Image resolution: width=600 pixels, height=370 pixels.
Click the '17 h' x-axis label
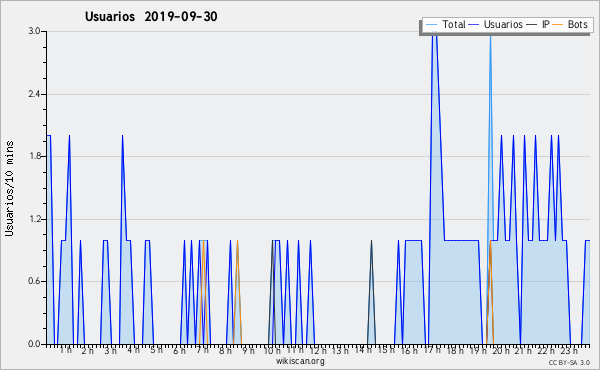pyautogui.click(x=432, y=350)
